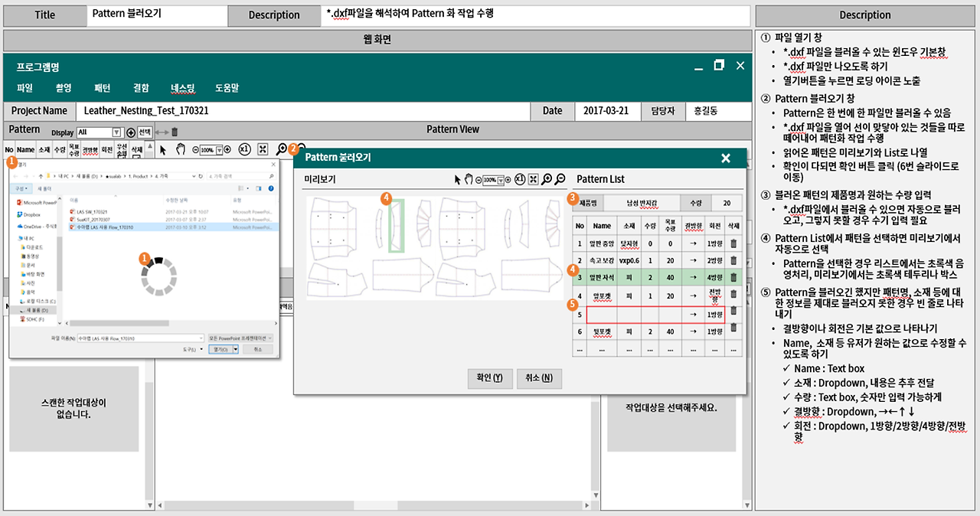Open 회전 dropdown '2방향' in row 속고 보강
The image size is (980, 516).
714,261
